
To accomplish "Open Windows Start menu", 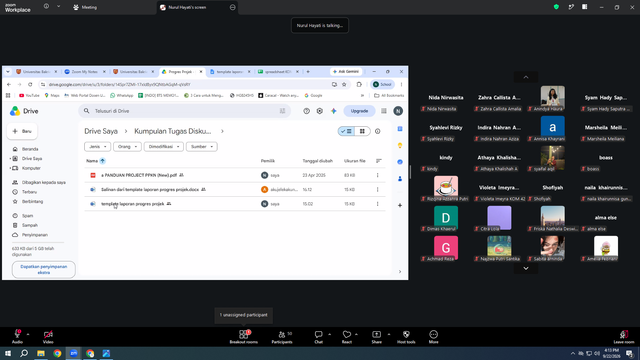I will 8,353.
